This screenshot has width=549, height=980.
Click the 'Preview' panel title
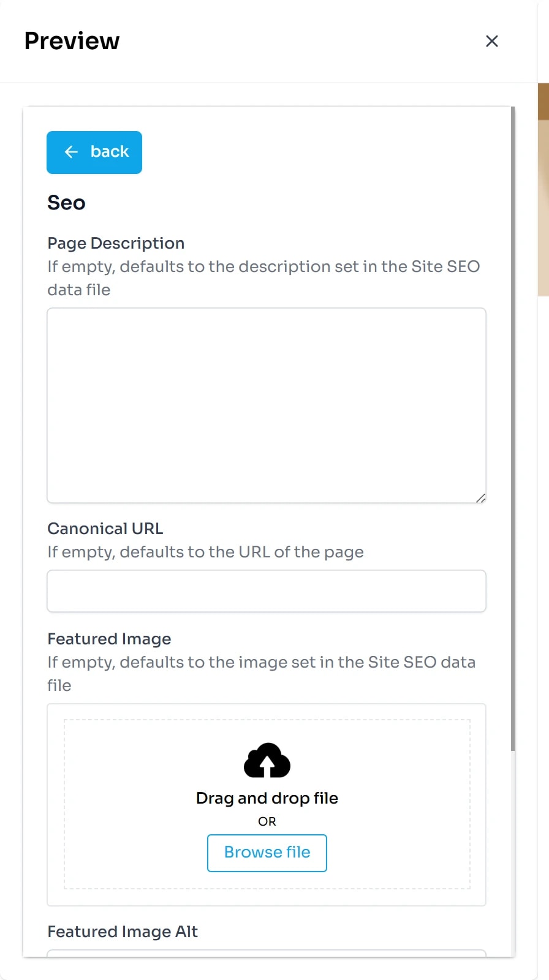point(72,41)
